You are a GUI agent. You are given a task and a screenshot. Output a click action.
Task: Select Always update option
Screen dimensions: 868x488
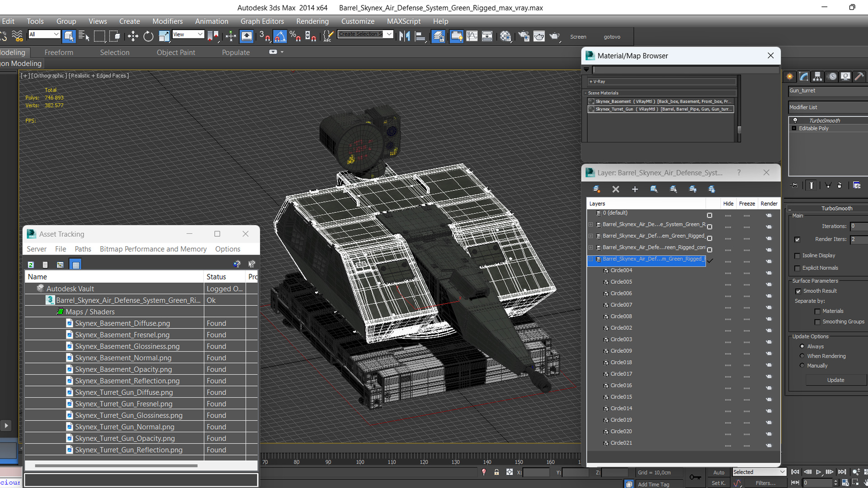tap(802, 347)
